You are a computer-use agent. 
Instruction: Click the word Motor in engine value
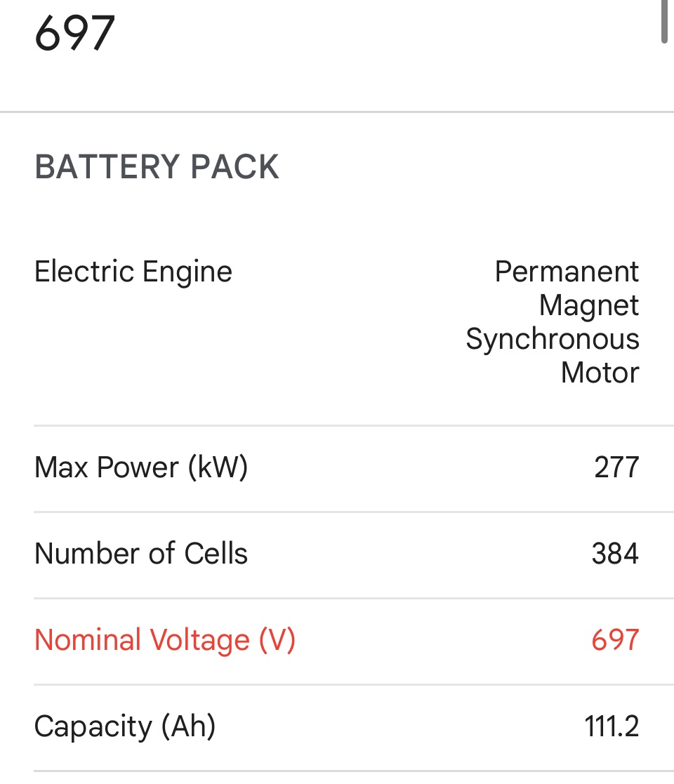[x=600, y=373]
